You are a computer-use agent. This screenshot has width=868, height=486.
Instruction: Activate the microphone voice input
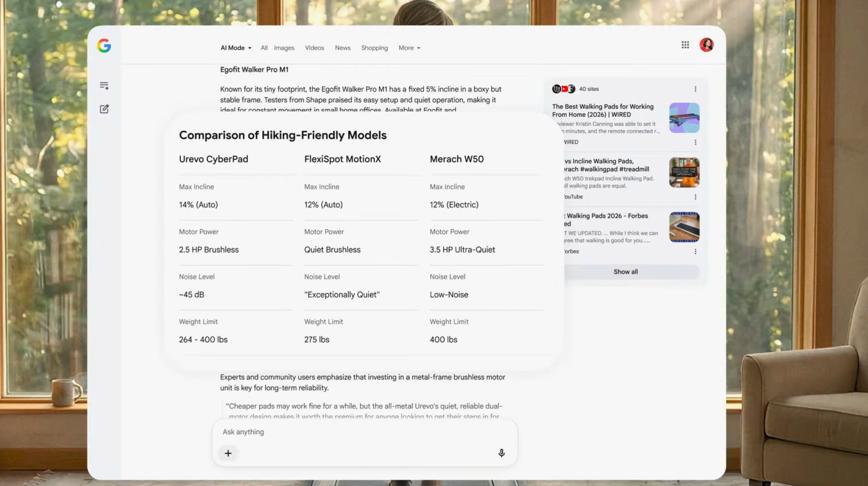point(501,453)
